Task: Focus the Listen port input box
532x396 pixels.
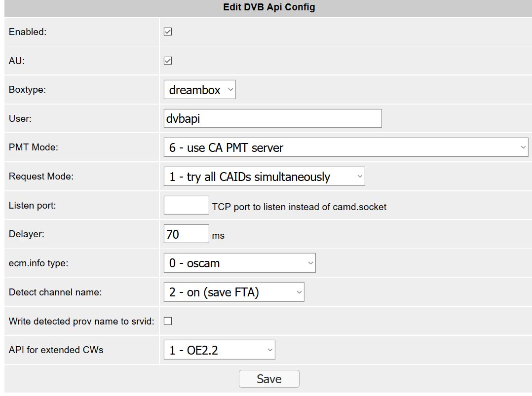Action: click(x=186, y=206)
